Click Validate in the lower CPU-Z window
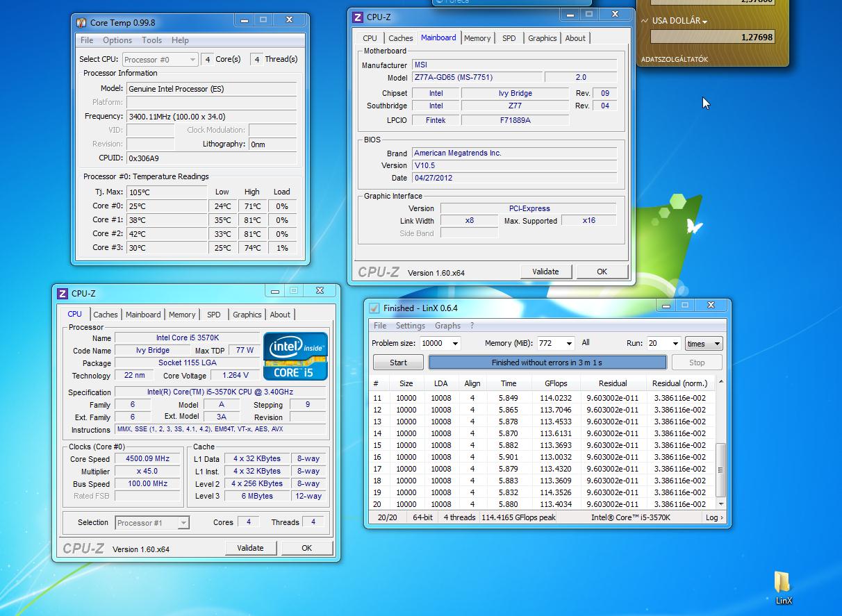Viewport: 842px width, 616px height. [x=250, y=548]
